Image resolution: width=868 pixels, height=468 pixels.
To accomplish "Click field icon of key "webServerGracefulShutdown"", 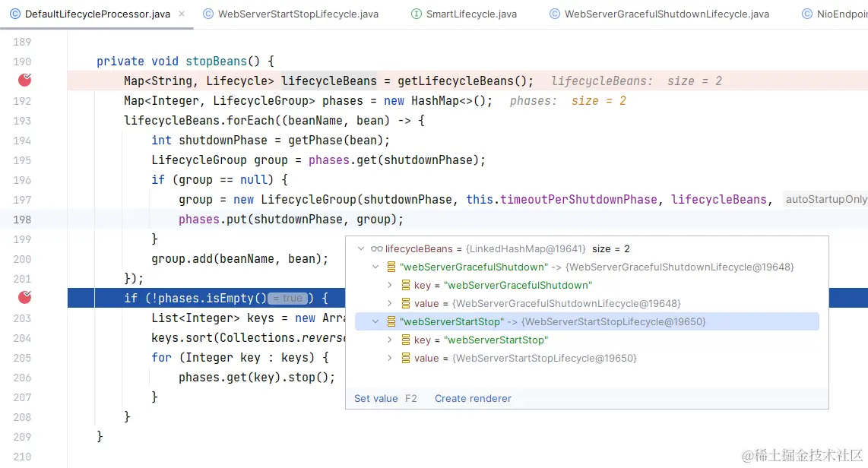I will pyautogui.click(x=406, y=286).
